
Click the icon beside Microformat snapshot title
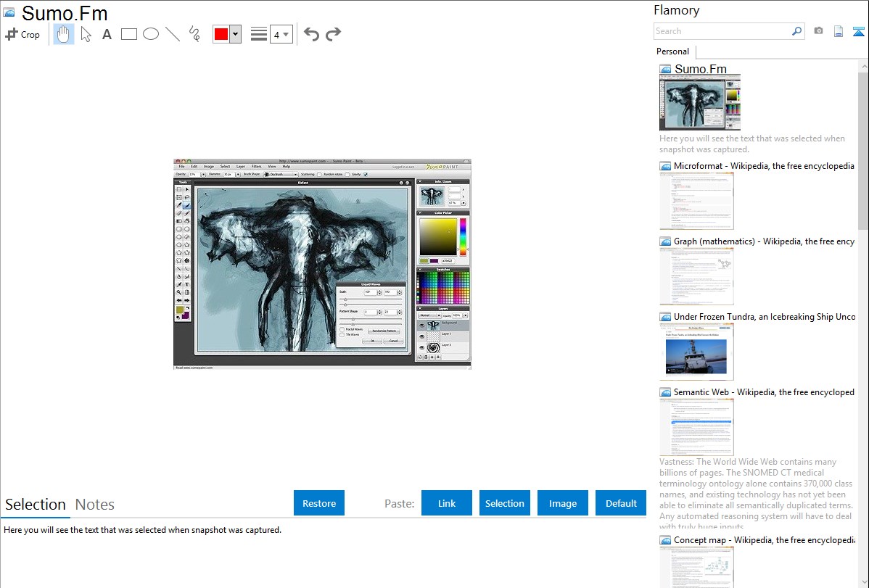pyautogui.click(x=665, y=166)
